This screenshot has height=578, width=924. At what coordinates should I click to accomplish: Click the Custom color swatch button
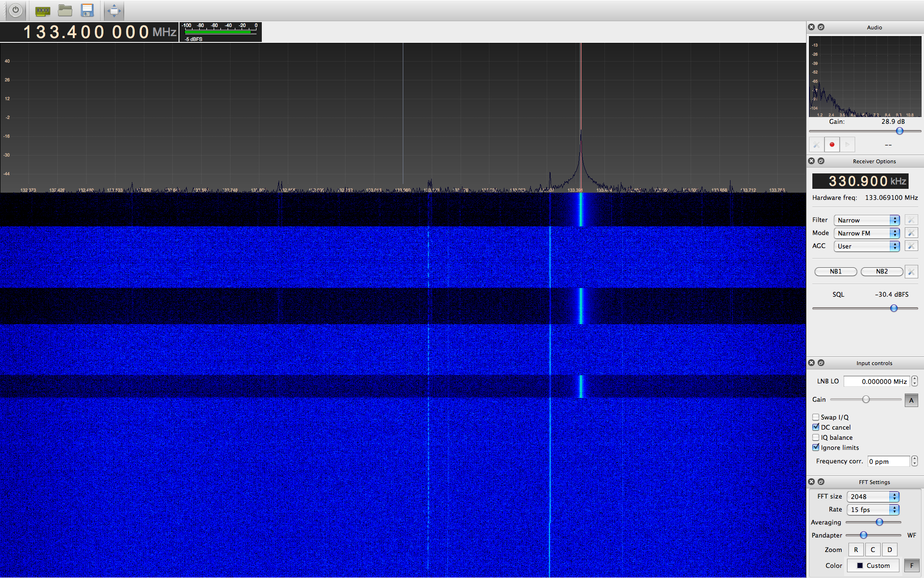pyautogui.click(x=873, y=565)
